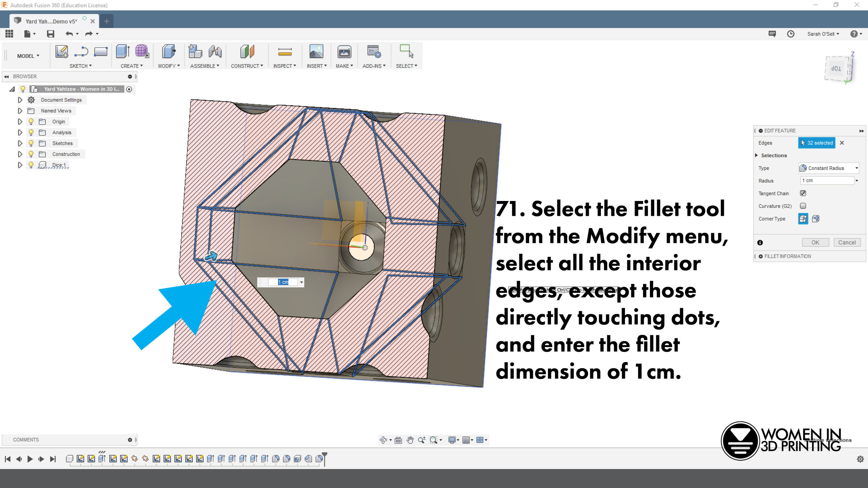Open the INSPECT menu
This screenshot has height=488, width=868.
[x=285, y=66]
